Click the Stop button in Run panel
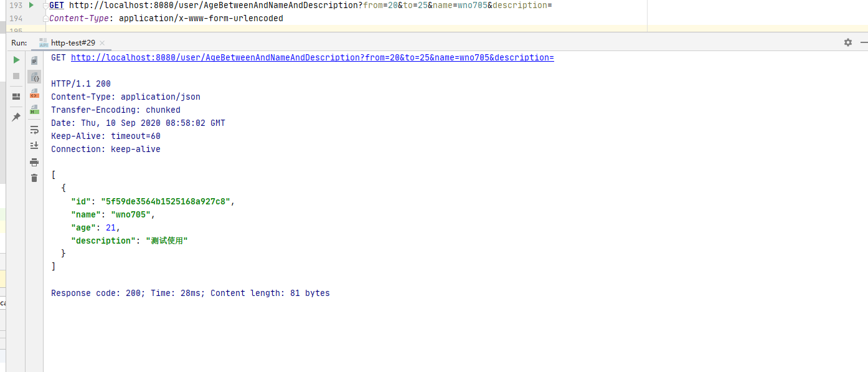The image size is (868, 372). tap(16, 76)
